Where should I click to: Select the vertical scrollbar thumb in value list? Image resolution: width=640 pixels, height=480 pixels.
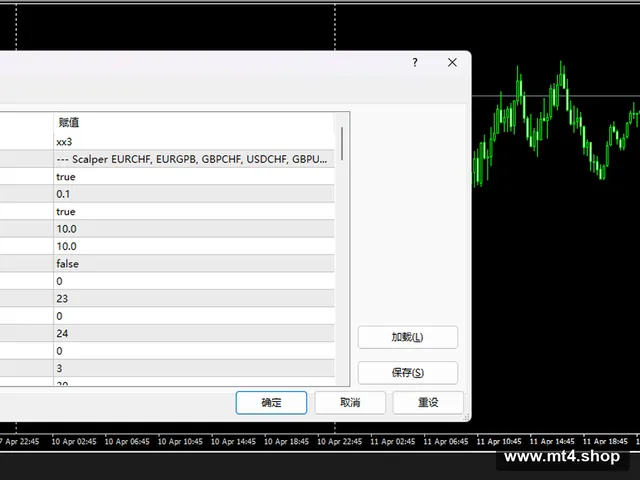(342, 144)
